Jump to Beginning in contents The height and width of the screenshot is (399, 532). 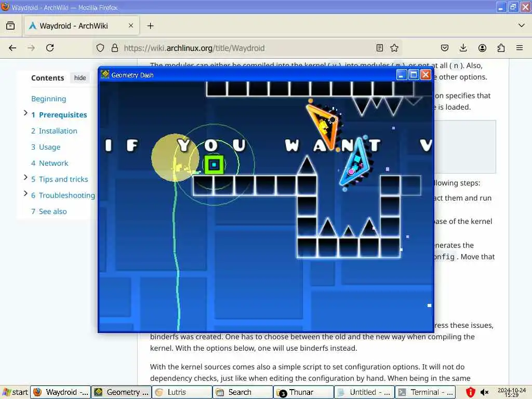click(48, 99)
